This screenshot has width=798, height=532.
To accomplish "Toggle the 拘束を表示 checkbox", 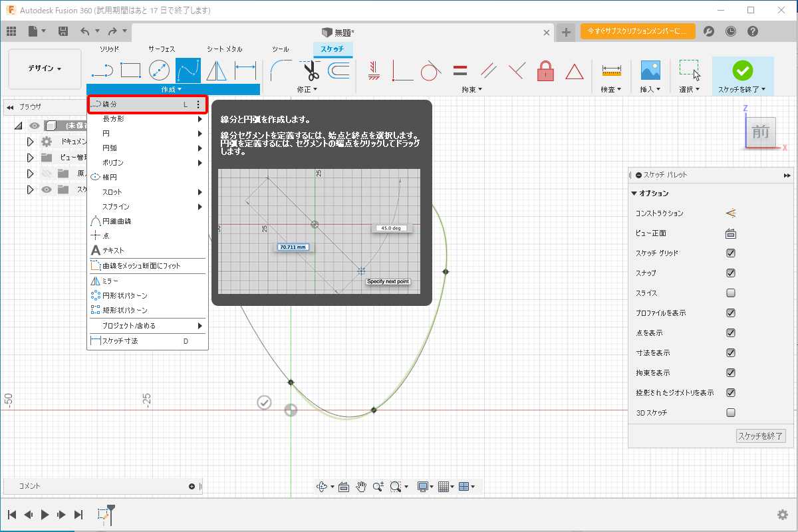I will point(731,373).
